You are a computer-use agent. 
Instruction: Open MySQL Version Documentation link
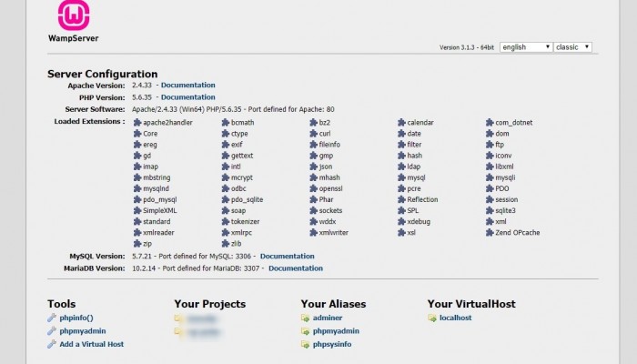click(x=287, y=257)
